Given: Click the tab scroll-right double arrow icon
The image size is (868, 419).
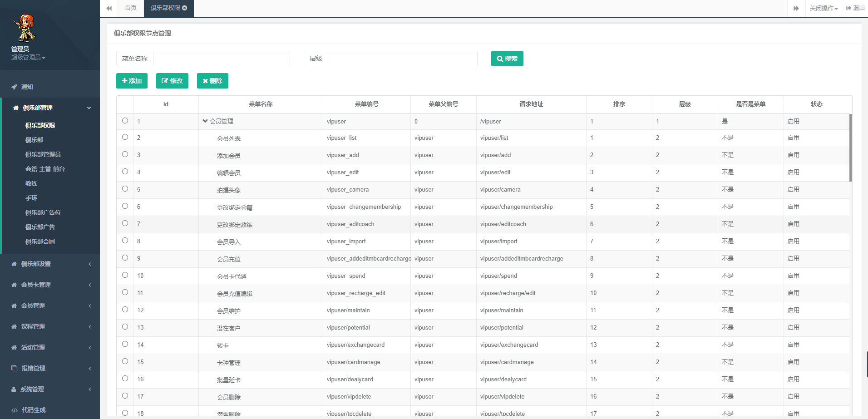Looking at the screenshot, I should (x=796, y=8).
